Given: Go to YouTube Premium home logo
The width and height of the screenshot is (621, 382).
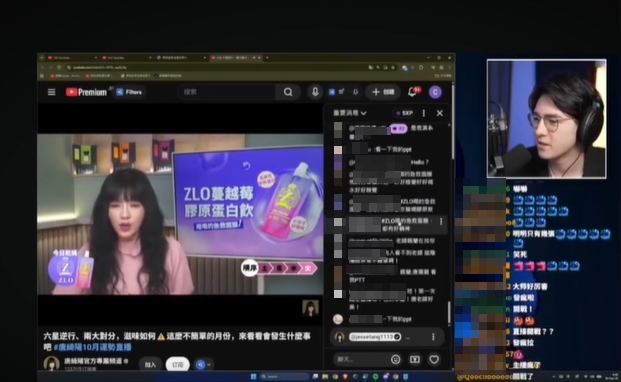Looking at the screenshot, I should tap(86, 92).
